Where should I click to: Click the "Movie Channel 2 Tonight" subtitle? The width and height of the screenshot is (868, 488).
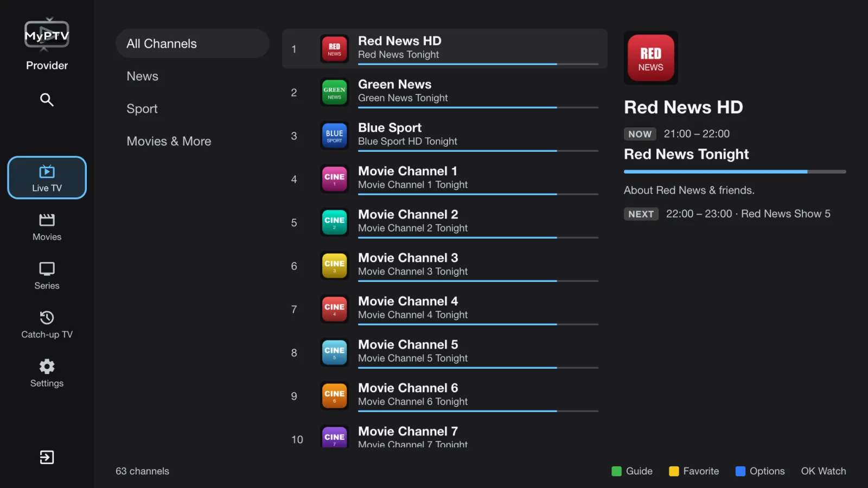pos(413,228)
